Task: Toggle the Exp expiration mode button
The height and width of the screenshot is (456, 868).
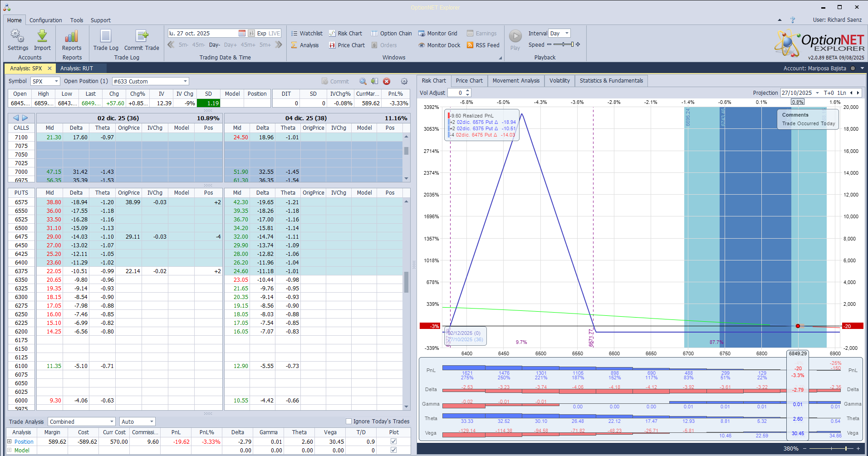Action: point(262,33)
